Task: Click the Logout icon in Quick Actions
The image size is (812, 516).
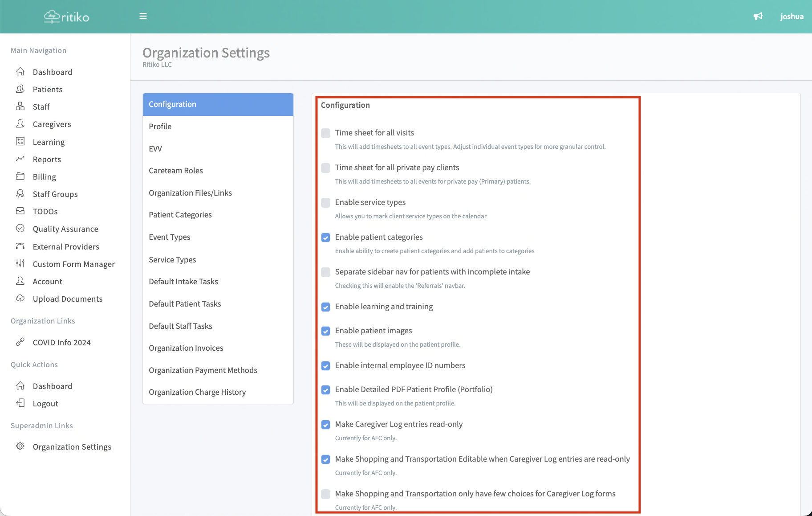Action: click(20, 403)
